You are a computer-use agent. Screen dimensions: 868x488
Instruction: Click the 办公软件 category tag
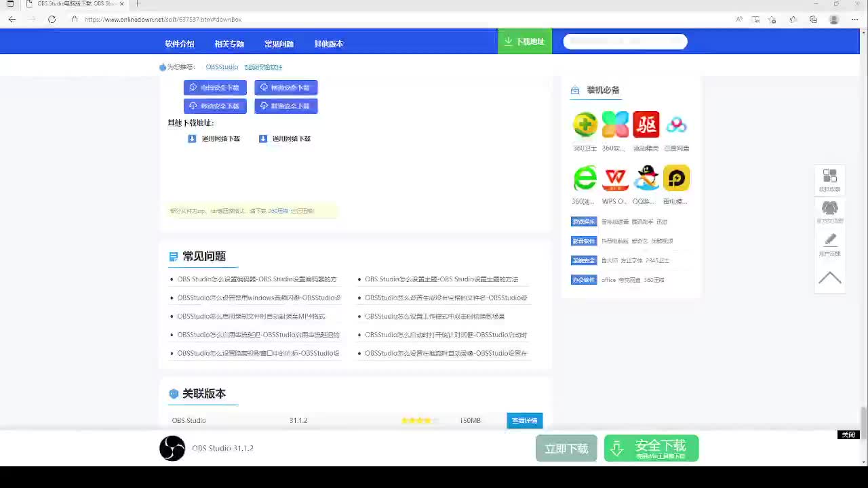pyautogui.click(x=584, y=279)
